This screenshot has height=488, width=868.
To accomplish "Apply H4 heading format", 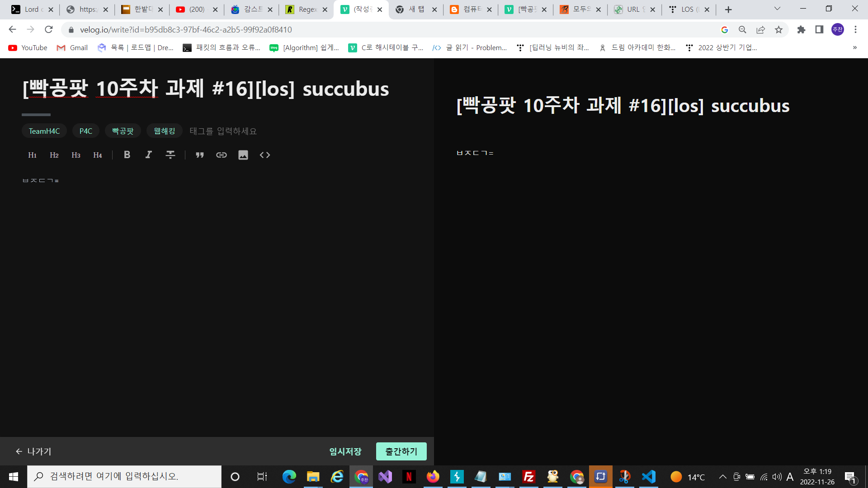I will 97,155.
